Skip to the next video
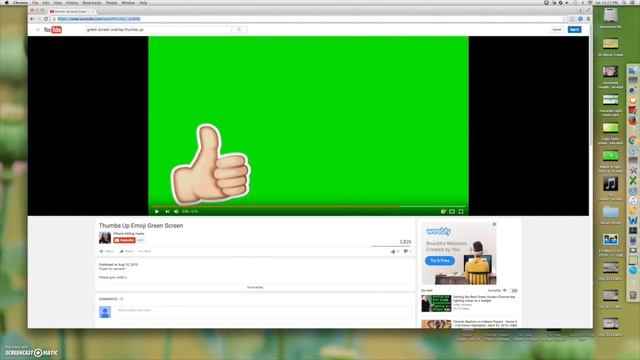Screen dimensions: 640x360 [167, 211]
